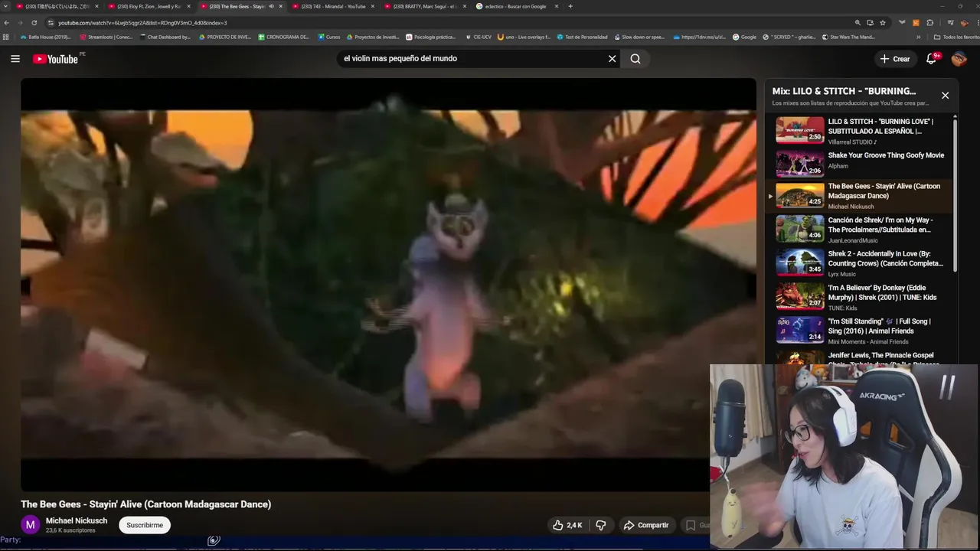This screenshot has width=980, height=551.
Task: Open the YouTube guide hamburger menu
Action: click(x=15, y=59)
